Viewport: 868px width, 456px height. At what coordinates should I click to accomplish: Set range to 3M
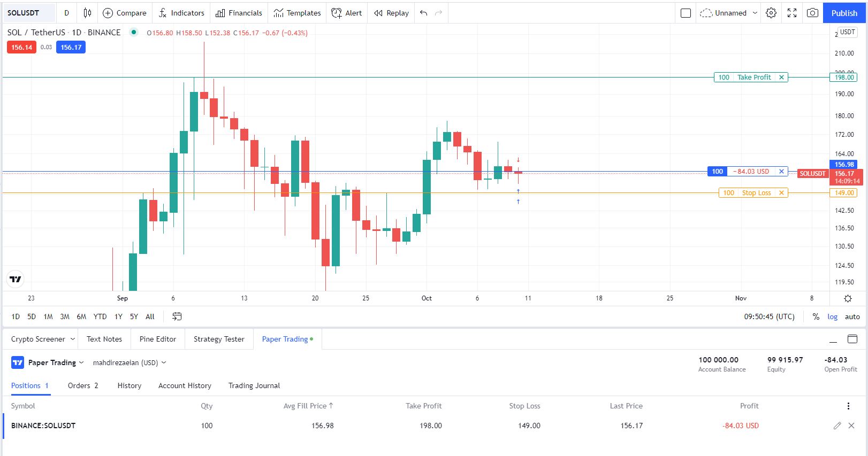point(65,316)
